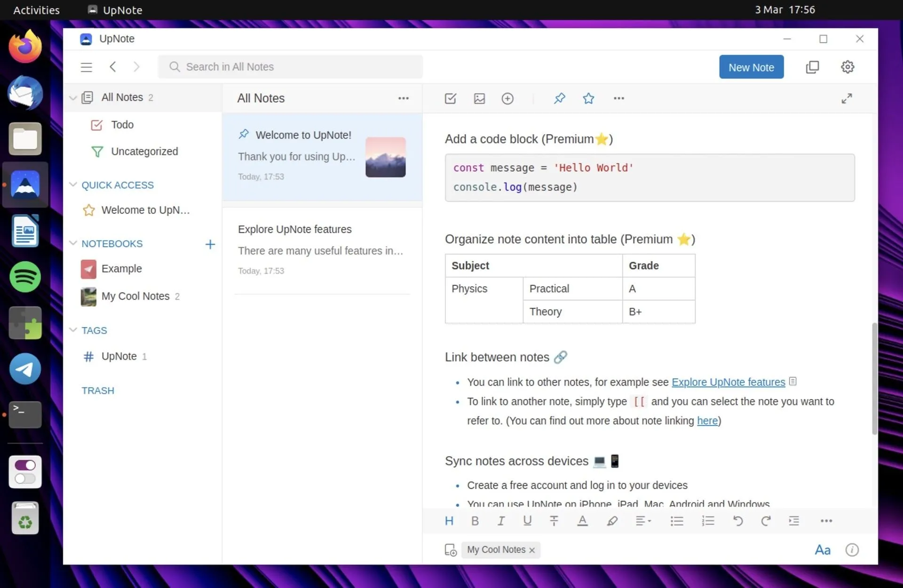Click the image insert icon in toolbar
The height and width of the screenshot is (588, 903).
click(479, 98)
